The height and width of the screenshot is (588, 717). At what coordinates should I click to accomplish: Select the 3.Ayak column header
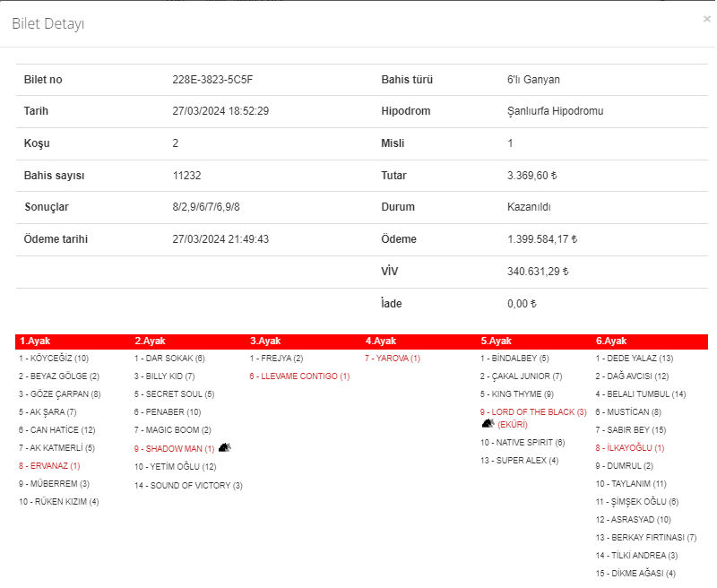click(265, 341)
